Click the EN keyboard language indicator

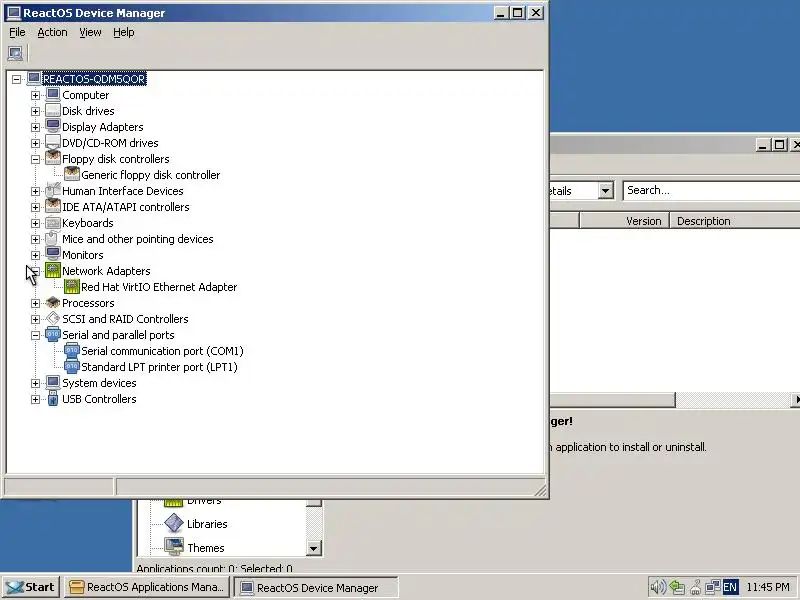tap(731, 587)
